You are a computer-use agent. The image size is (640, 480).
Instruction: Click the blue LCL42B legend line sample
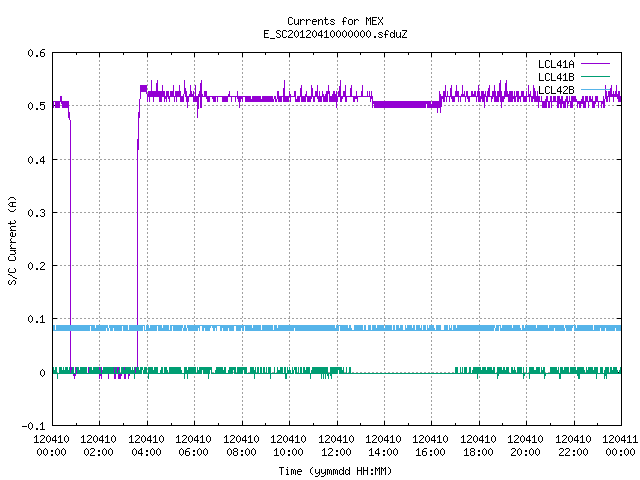pos(595,90)
